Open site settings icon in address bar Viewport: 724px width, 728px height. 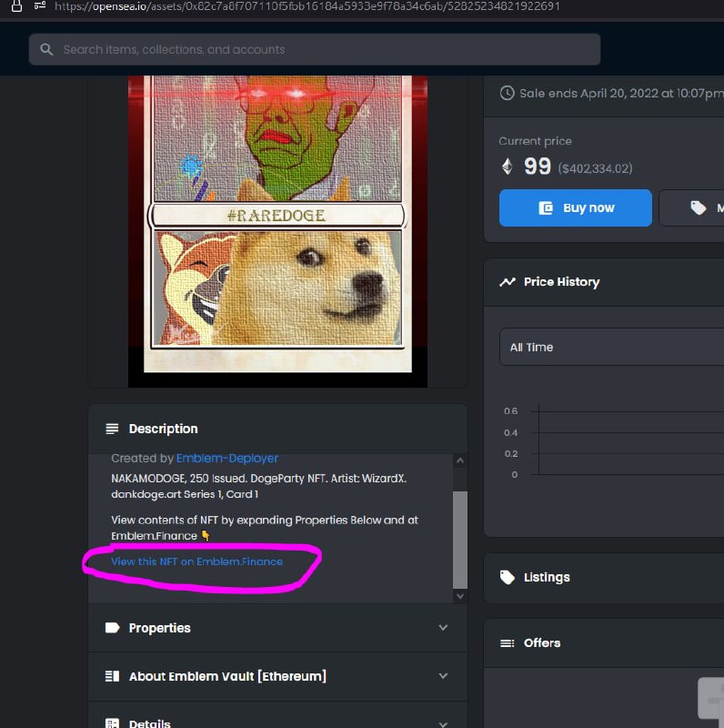tap(40, 5)
